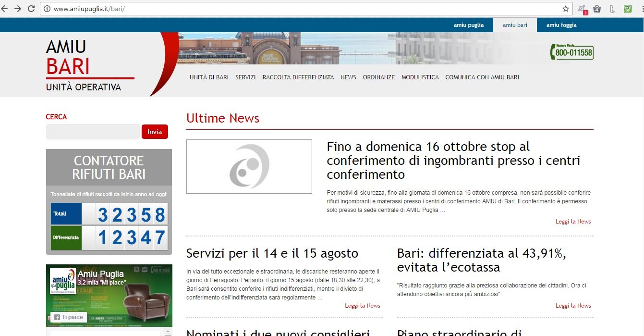Open headline about differenziata al 43,91%
This screenshot has height=336, width=644.
point(482,260)
